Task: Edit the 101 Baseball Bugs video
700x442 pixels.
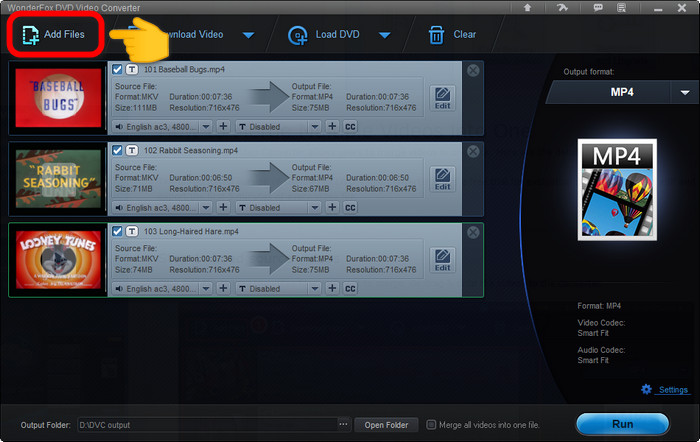Action: [x=442, y=98]
